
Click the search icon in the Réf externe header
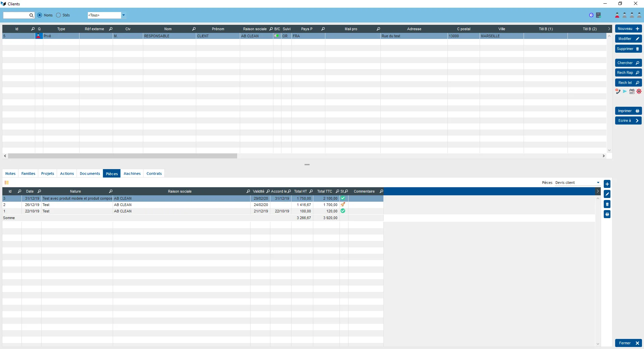coord(111,29)
